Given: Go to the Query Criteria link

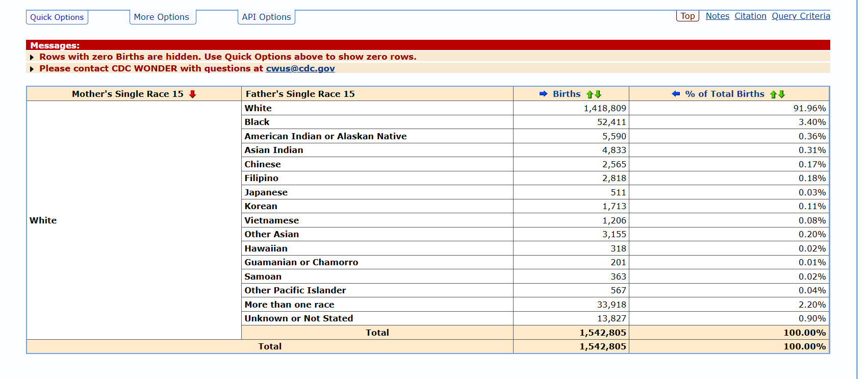Looking at the screenshot, I should coord(801,16).
